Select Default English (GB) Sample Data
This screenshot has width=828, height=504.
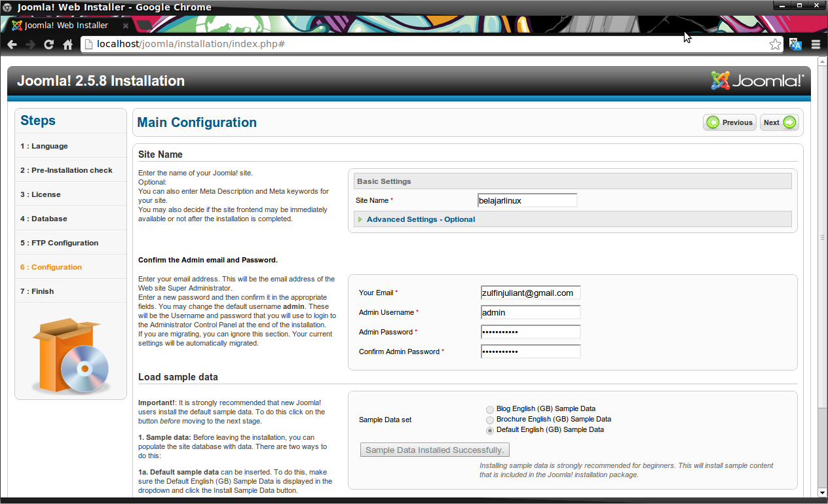(490, 430)
